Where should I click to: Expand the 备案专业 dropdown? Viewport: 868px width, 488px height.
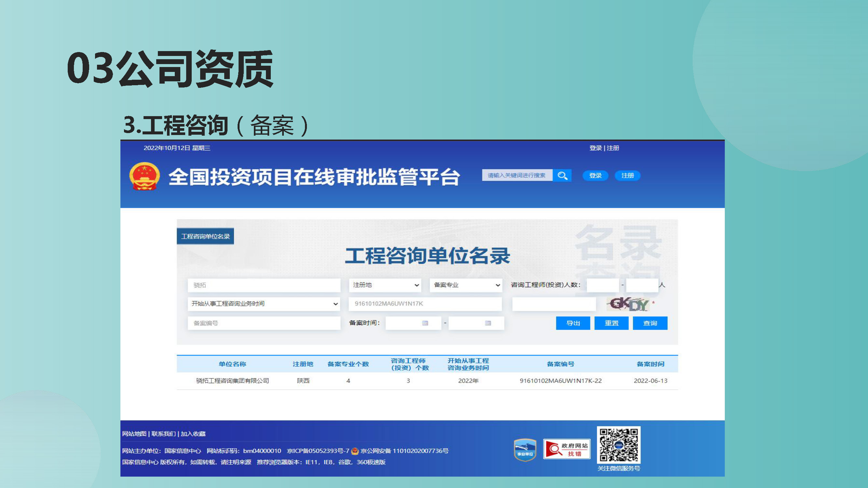(466, 285)
